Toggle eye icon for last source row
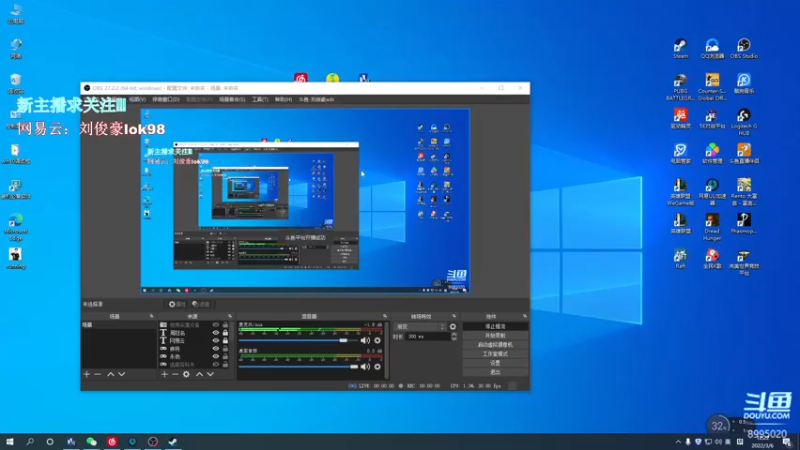The height and width of the screenshot is (450, 800). coord(216,364)
